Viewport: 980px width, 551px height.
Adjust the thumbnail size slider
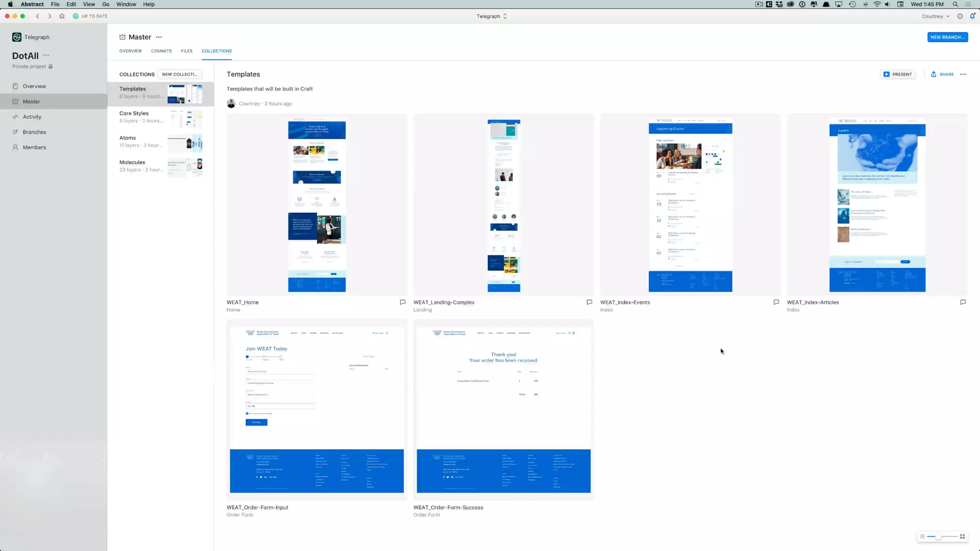(938, 537)
